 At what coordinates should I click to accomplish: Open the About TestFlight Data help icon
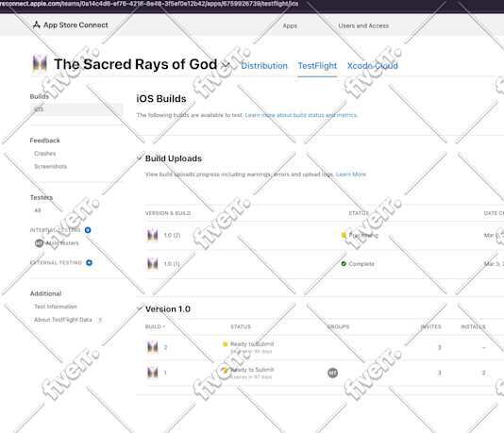coord(100,320)
